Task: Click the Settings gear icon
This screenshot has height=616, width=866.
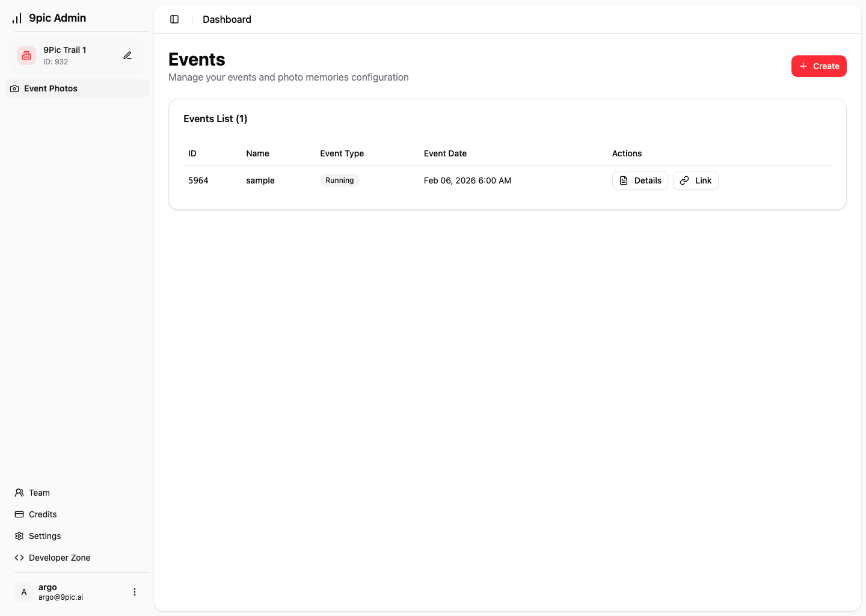Action: tap(19, 536)
